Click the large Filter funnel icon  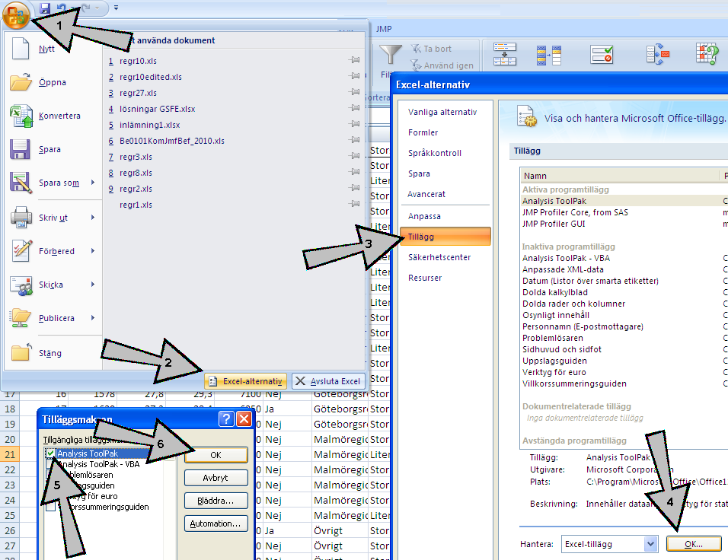point(391,55)
